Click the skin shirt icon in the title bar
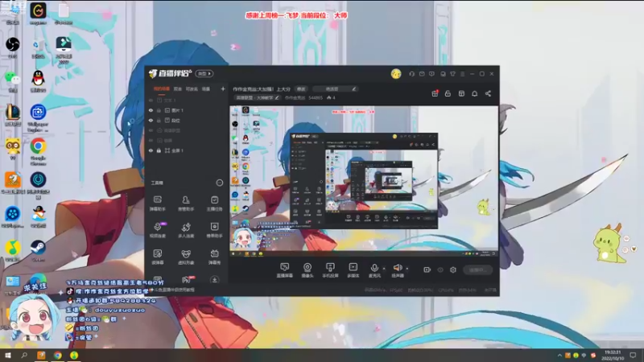Image resolution: width=644 pixels, height=362 pixels. point(452,74)
